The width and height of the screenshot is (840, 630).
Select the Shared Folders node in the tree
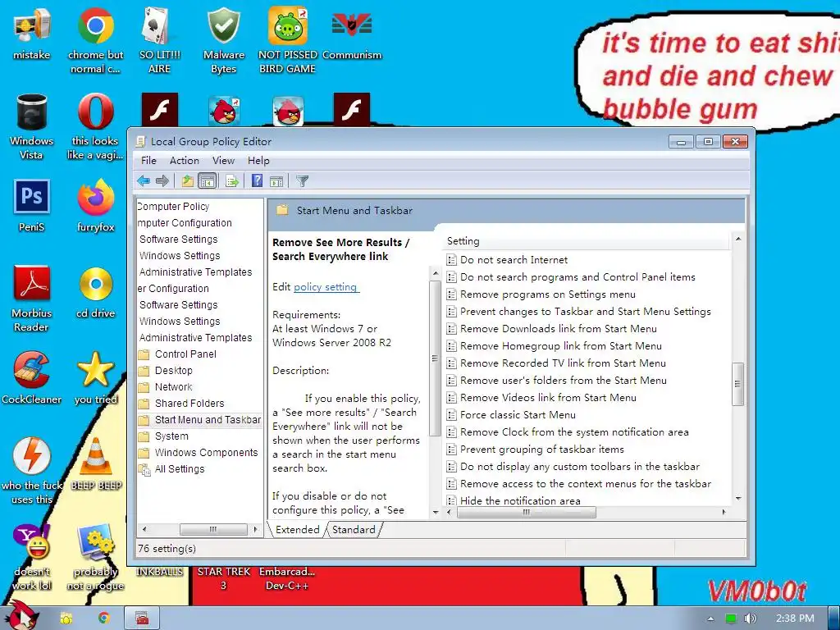[x=189, y=404]
